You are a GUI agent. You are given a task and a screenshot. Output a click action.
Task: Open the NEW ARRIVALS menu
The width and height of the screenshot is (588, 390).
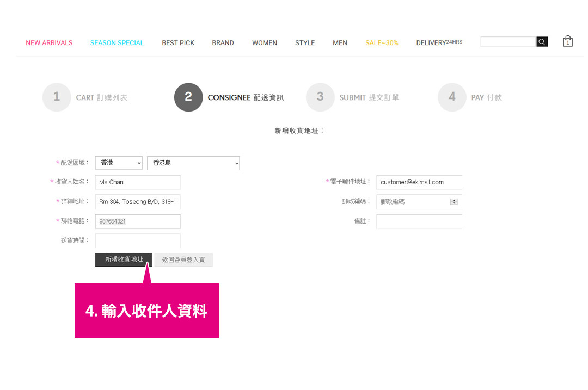tap(49, 43)
